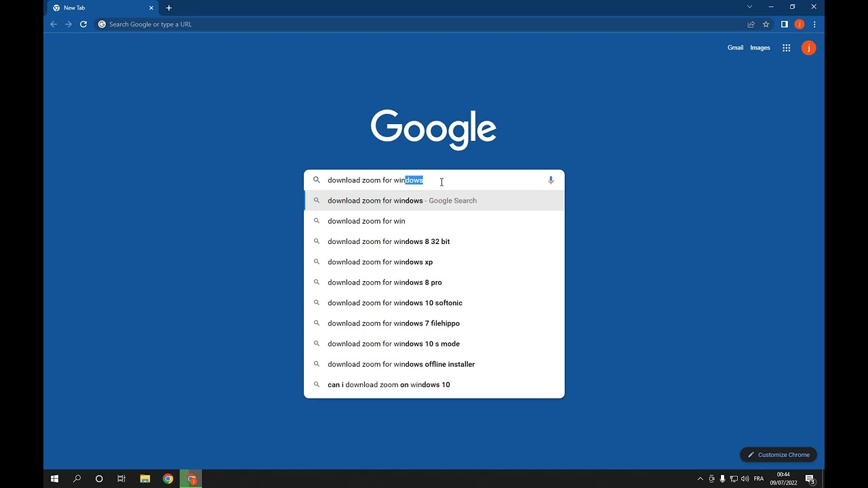
Task: Select suggestion 'download zoom for windows - Google Search'
Action: coord(434,201)
